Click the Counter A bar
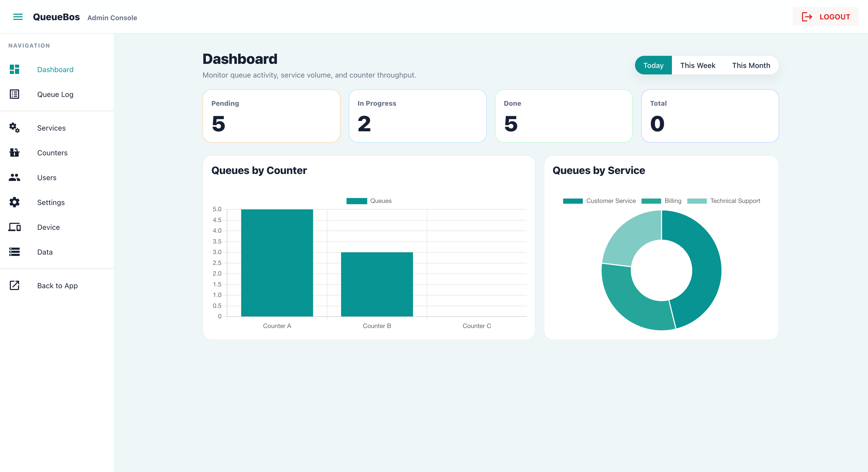Screen dimensions: 868x472 click(x=277, y=263)
